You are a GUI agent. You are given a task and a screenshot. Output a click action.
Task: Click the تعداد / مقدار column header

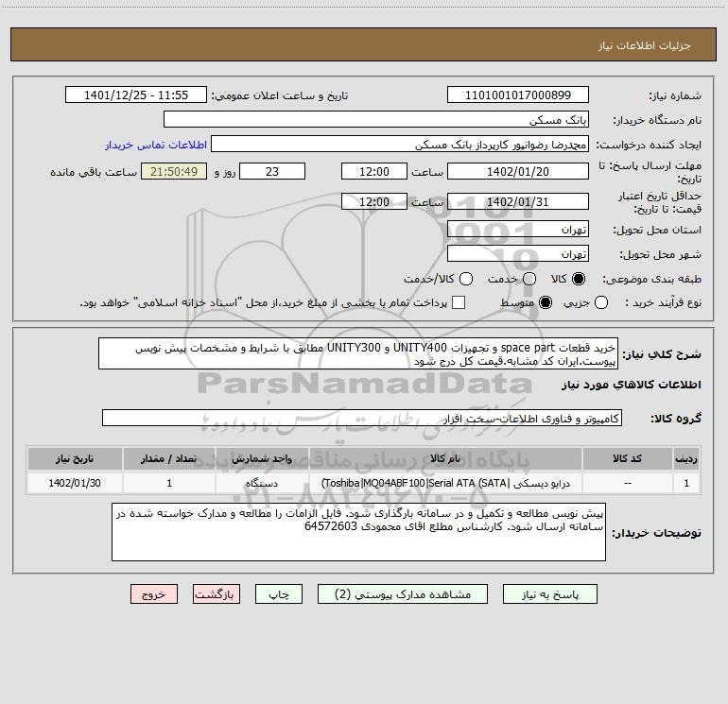click(169, 458)
